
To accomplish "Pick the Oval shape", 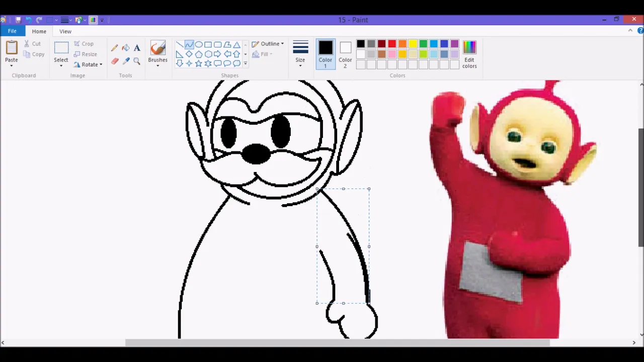I will tap(199, 44).
